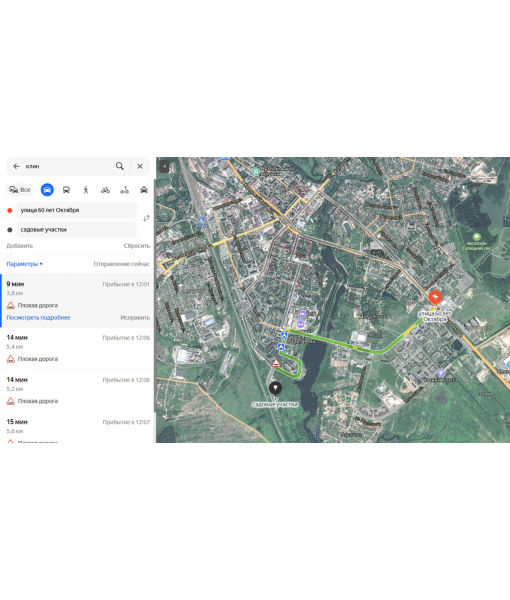Click the upper purple place marker on map
This screenshot has width=510, height=600.
(x=302, y=314)
